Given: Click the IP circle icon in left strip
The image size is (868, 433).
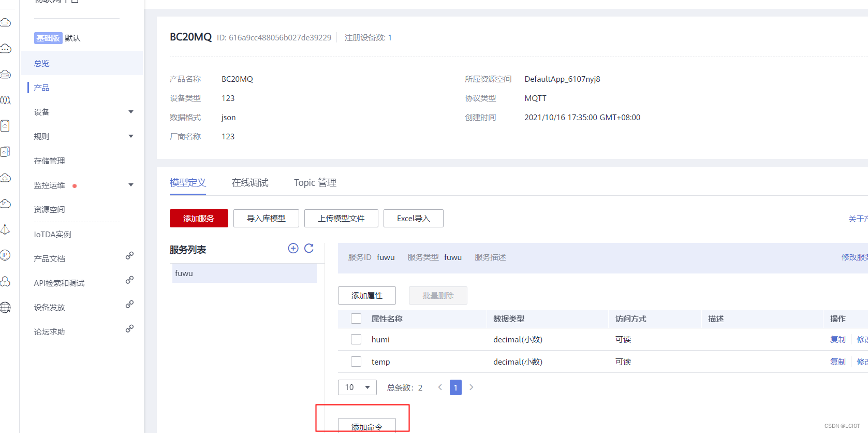Looking at the screenshot, I should [5, 255].
